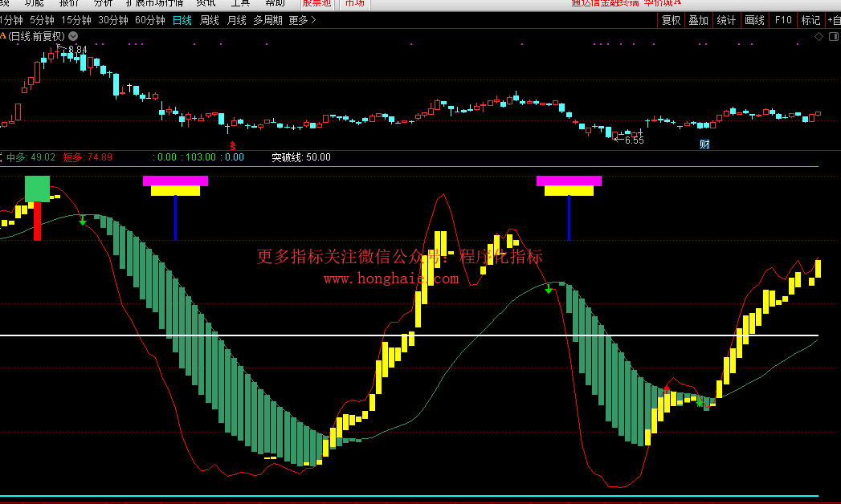Viewport: 841px width, 504px height.
Task: Click the 画线 drawing button
Action: coord(754,20)
